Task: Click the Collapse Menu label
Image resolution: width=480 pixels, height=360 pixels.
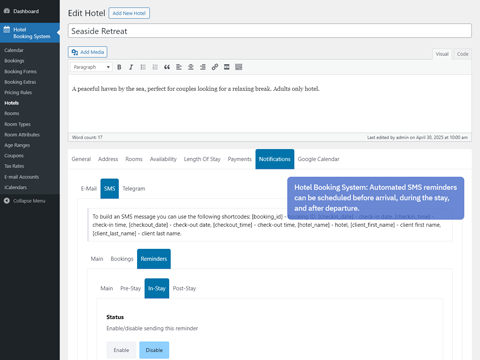Action: coord(29,201)
